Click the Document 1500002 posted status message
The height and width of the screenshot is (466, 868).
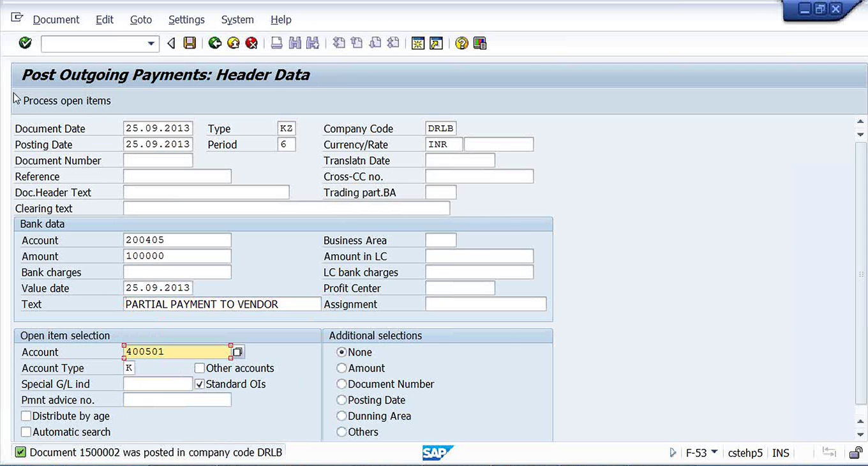[156, 453]
